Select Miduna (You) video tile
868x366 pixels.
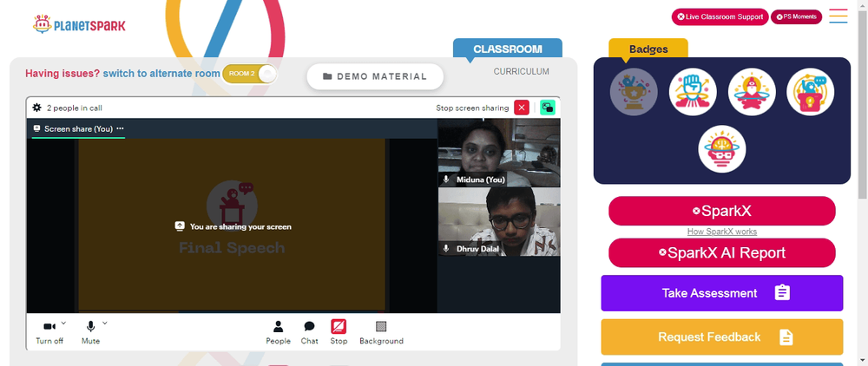tap(499, 153)
